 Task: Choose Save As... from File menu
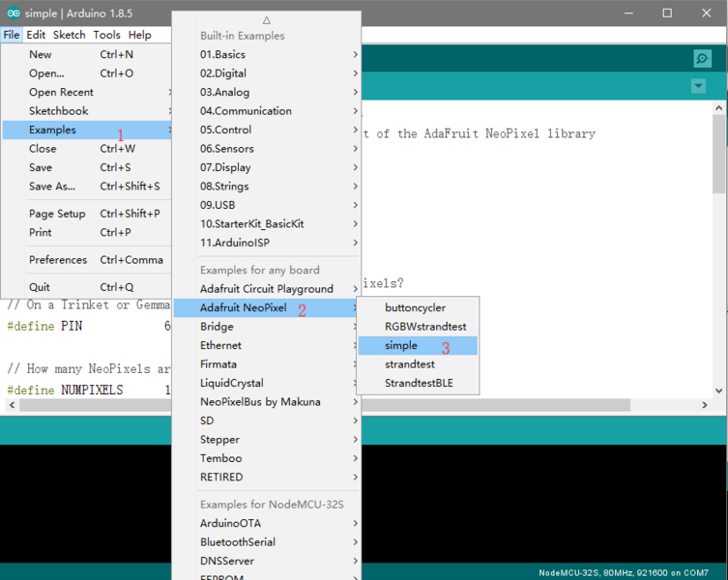[52, 187]
